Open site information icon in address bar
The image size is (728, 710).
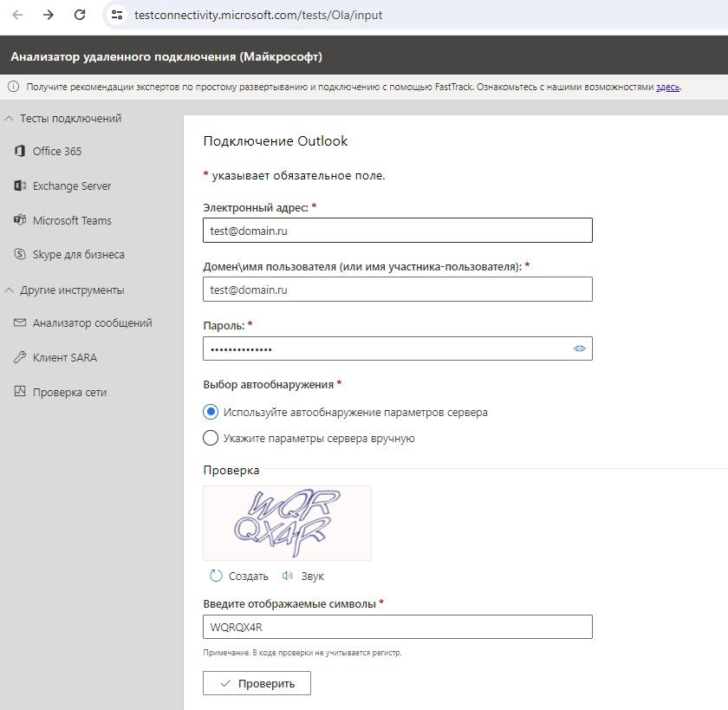pos(118,15)
